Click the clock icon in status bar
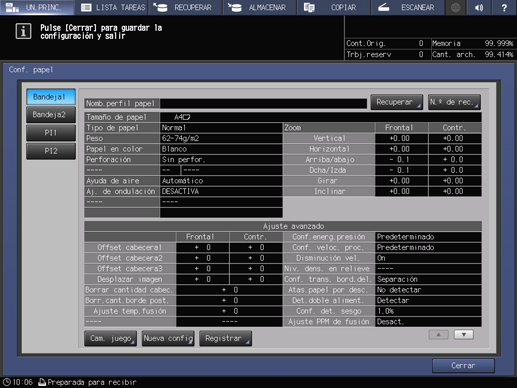517x388 pixels. click(7, 382)
